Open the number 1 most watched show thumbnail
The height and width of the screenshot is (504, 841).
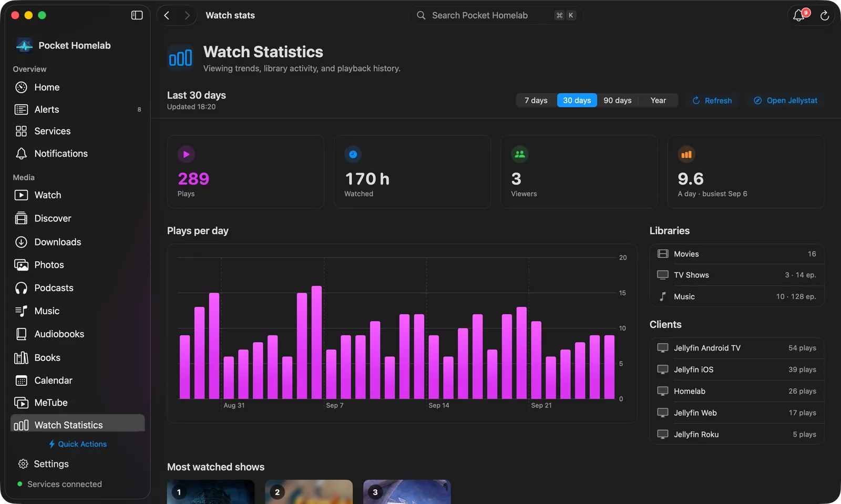click(211, 492)
